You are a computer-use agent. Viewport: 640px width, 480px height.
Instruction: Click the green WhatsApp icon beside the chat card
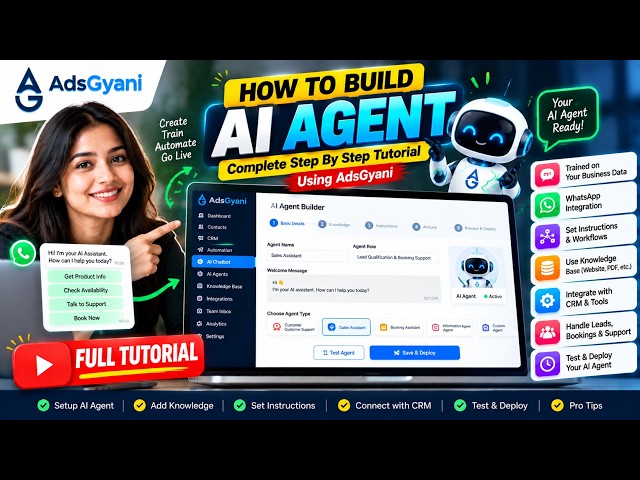(x=23, y=253)
